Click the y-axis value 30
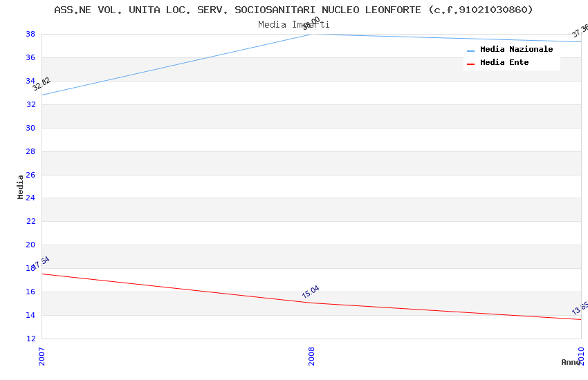This screenshot has width=588, height=380. (30, 128)
